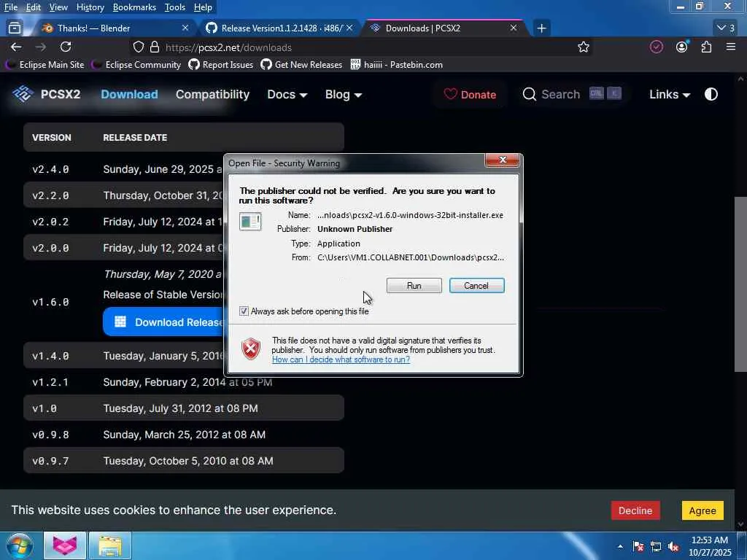Open 'How can I decide what software to run?' link
Screen dimensions: 747x560
(341, 359)
